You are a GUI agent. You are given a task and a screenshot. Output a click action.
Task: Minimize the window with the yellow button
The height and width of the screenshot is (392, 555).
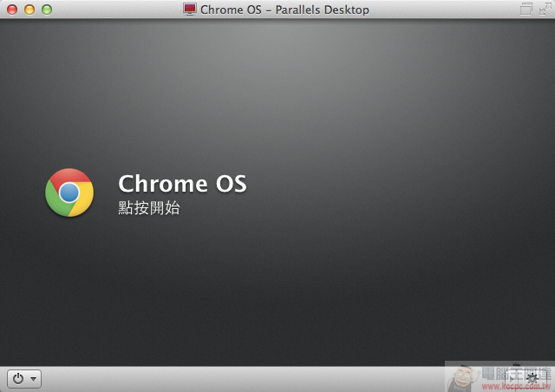[x=29, y=10]
